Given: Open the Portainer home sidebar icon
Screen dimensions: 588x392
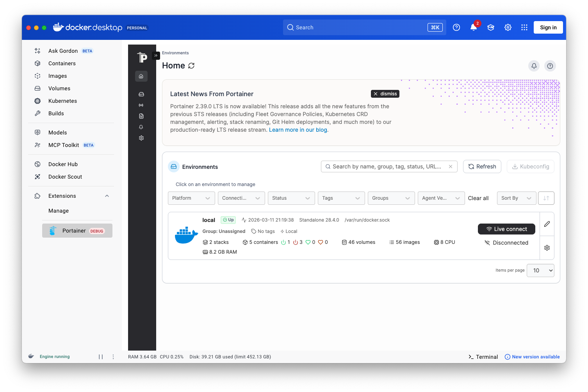Looking at the screenshot, I should pyautogui.click(x=141, y=76).
